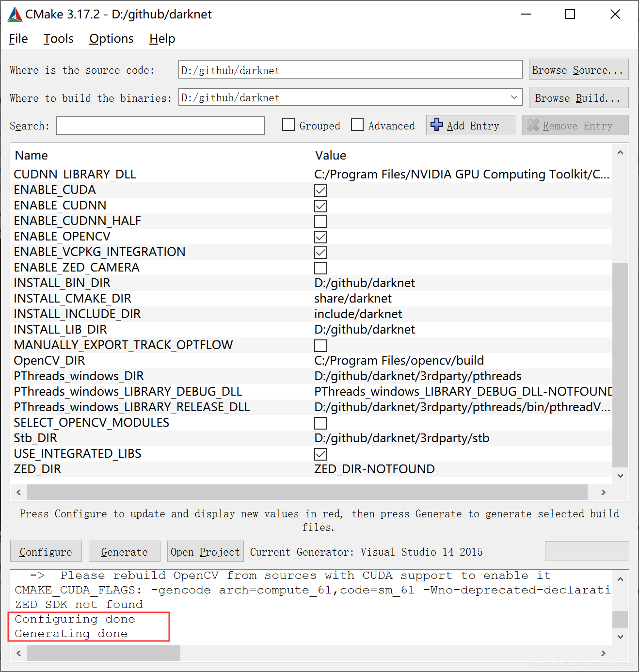Check the ENABLE_ZED_CAMERA checkbox
The width and height of the screenshot is (639, 672).
320,268
